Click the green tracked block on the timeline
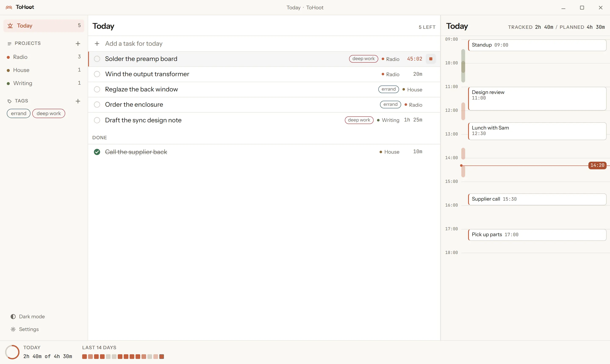 (463, 66)
